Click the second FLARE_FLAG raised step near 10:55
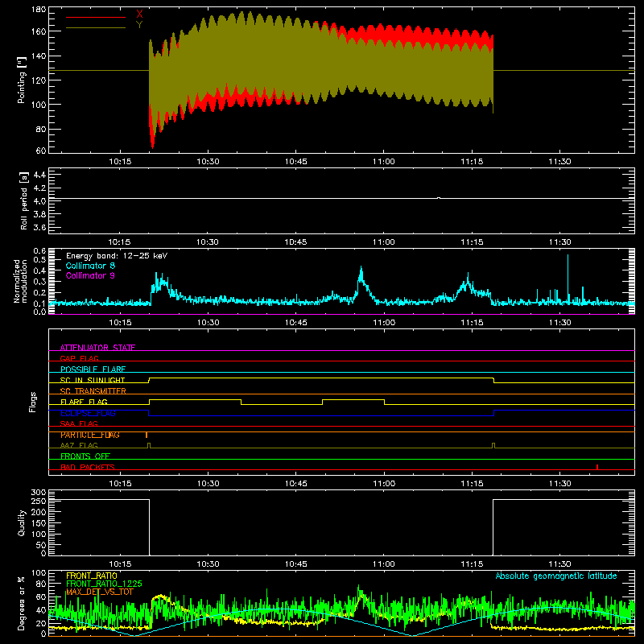Screen dimensions: 644x644 pos(353,399)
